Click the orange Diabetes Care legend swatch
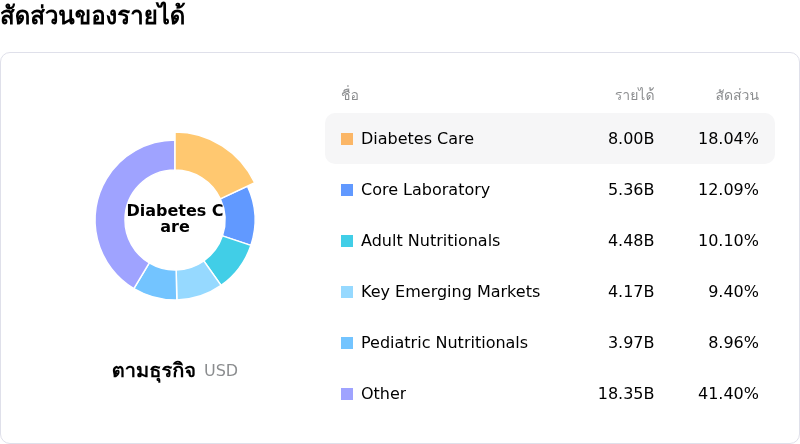 (x=347, y=139)
